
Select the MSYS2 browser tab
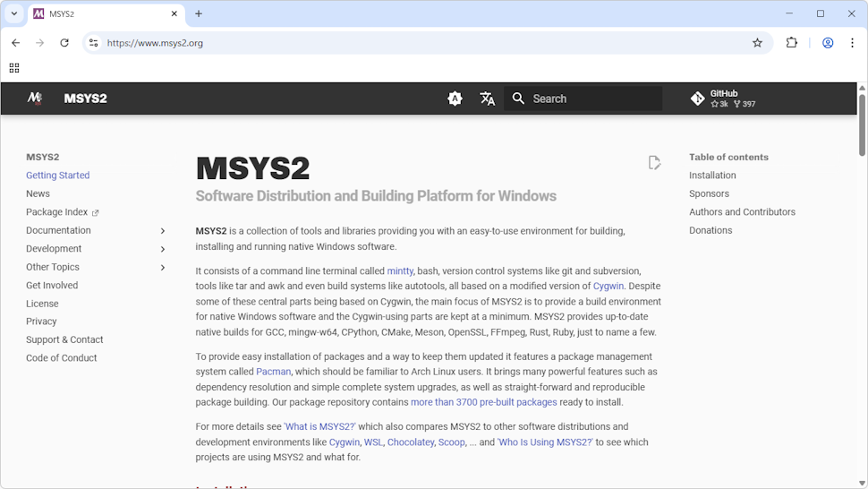point(106,13)
